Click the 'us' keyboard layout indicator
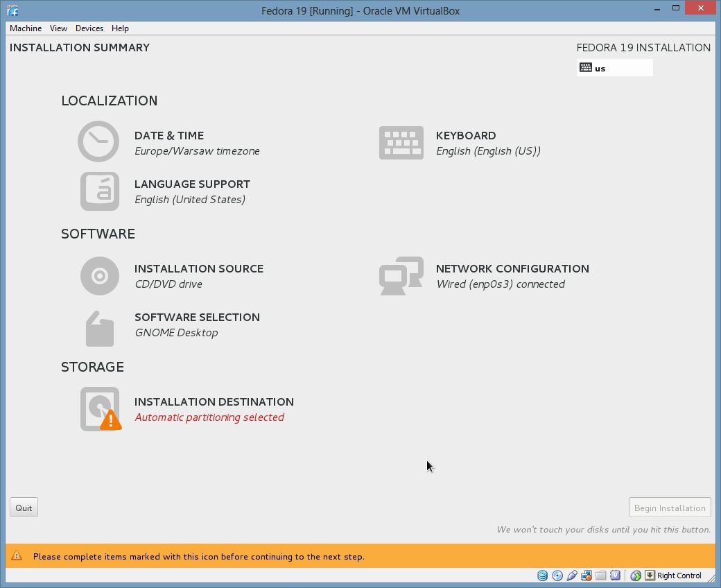721x588 pixels. 614,68
